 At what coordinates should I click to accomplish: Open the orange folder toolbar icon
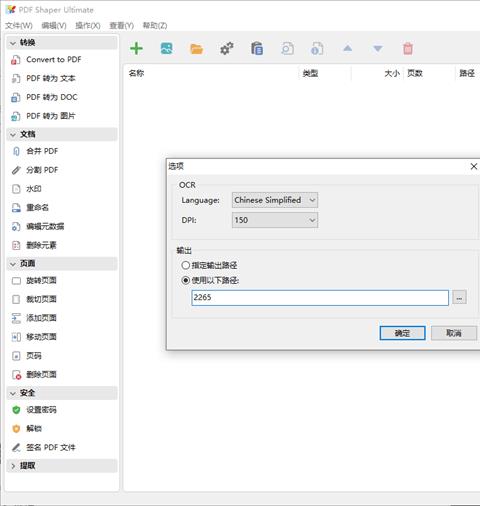196,49
